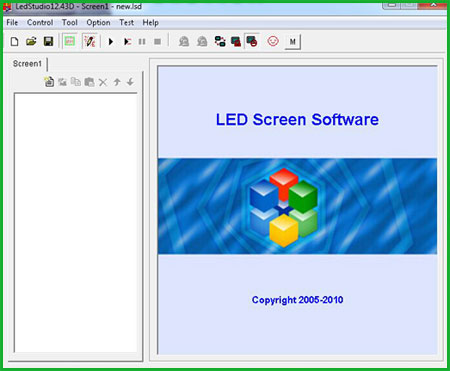The image size is (450, 371).
Task: Toggle the pencil edit mode toolbar icon
Action: point(90,41)
